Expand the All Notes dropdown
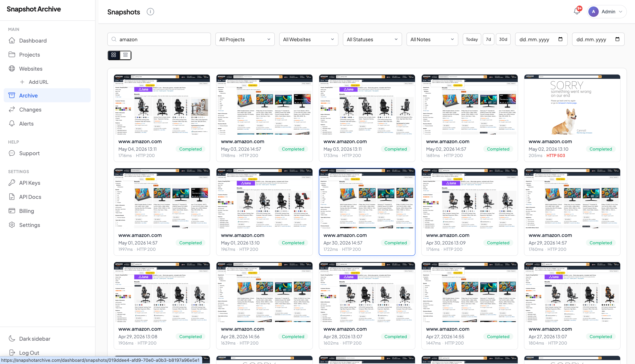Image resolution: width=635 pixels, height=364 pixels. (432, 39)
